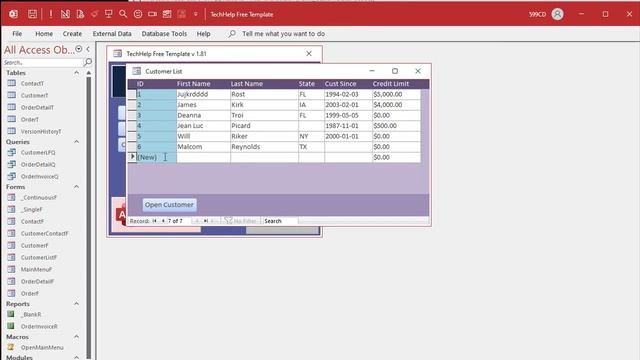Open the All Access Objects pane menu arrow
Screen dimensions: 640x360
coord(79,49)
